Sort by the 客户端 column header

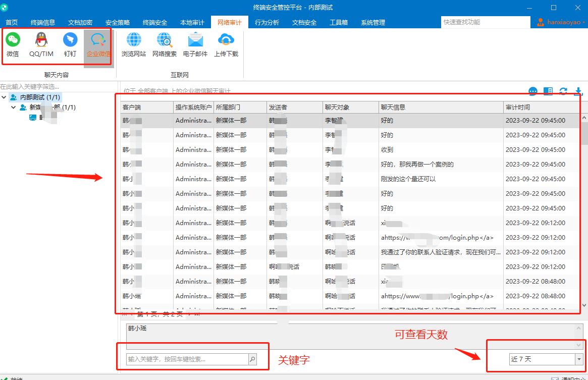(147, 107)
